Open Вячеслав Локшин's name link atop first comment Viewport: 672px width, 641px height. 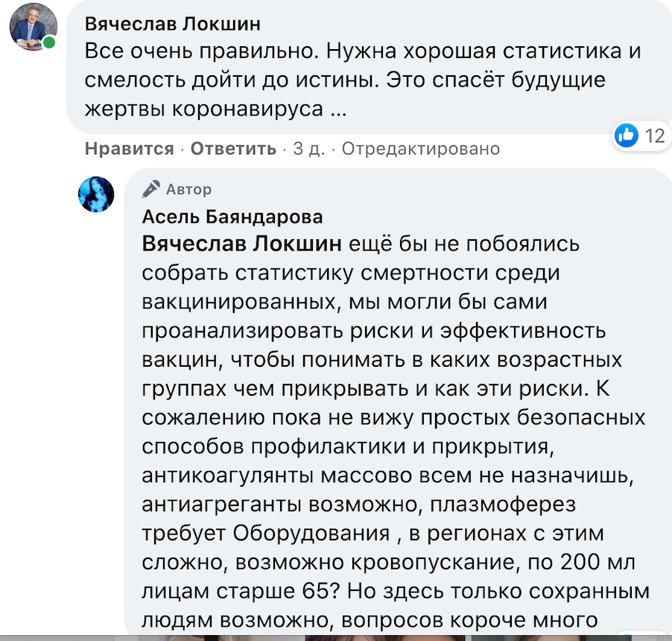tap(172, 24)
